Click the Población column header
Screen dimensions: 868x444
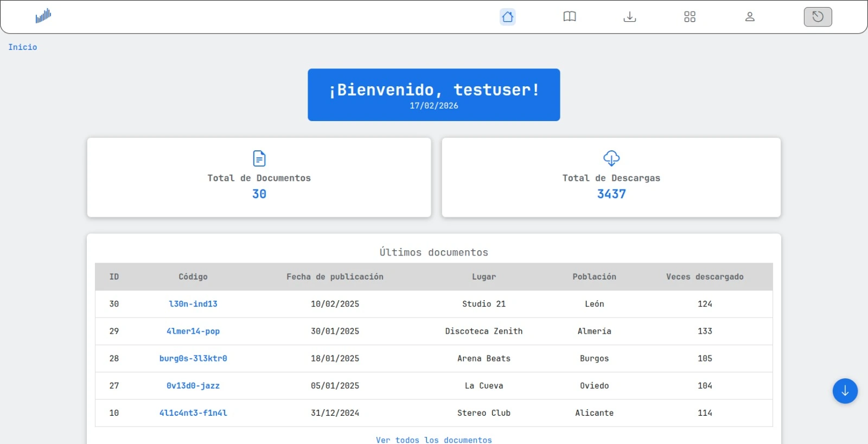tap(595, 277)
